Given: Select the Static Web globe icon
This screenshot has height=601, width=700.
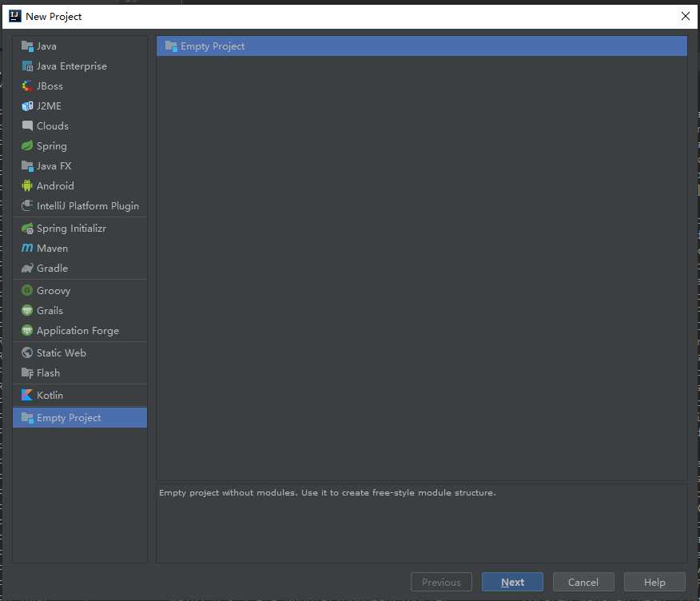Looking at the screenshot, I should (x=27, y=352).
